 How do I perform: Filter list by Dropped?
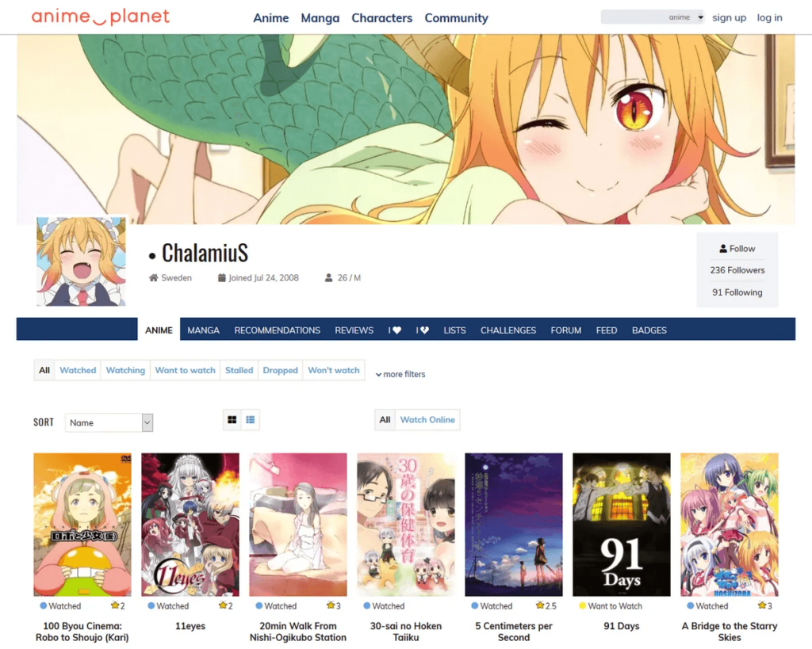[280, 370]
